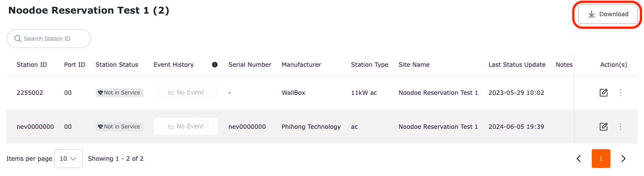Select page 1 button
644x176 pixels.
pyautogui.click(x=601, y=159)
